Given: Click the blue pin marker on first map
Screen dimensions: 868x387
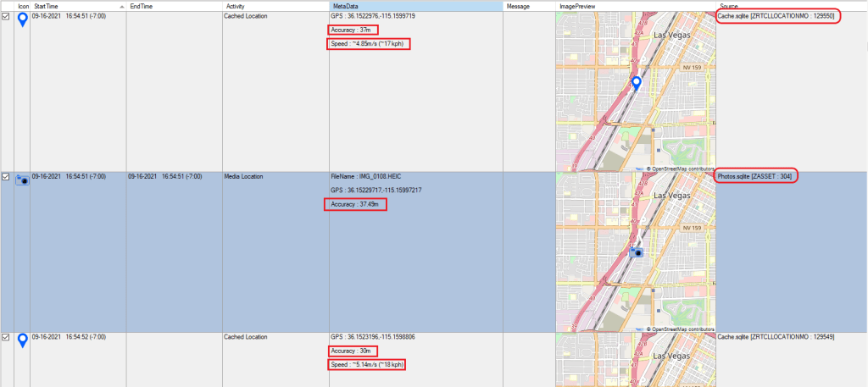Looking at the screenshot, I should tap(637, 83).
